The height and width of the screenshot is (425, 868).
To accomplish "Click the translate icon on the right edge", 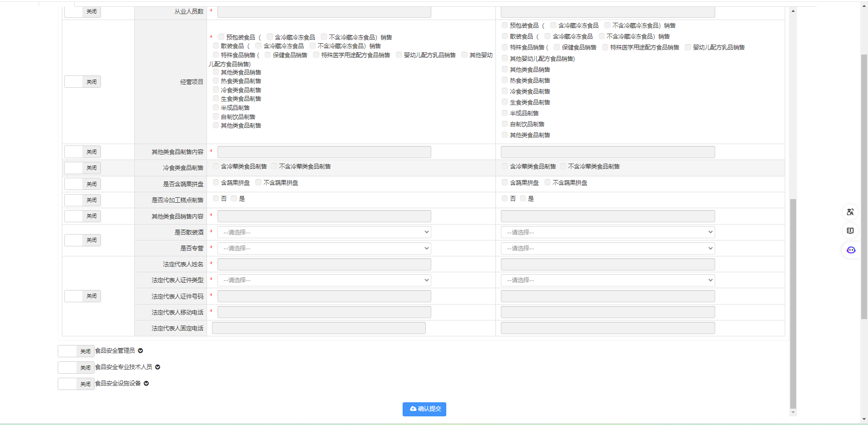I will pyautogui.click(x=850, y=212).
